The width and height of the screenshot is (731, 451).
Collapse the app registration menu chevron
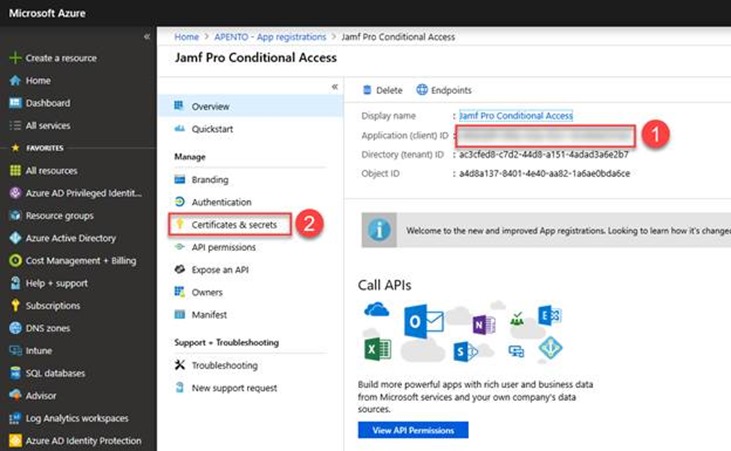(x=335, y=87)
